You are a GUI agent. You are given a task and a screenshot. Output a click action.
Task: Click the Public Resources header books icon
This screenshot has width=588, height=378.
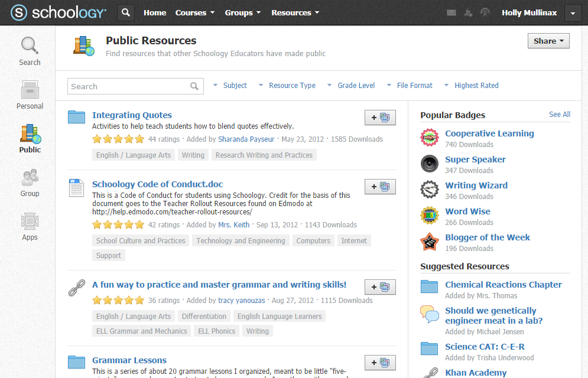84,46
